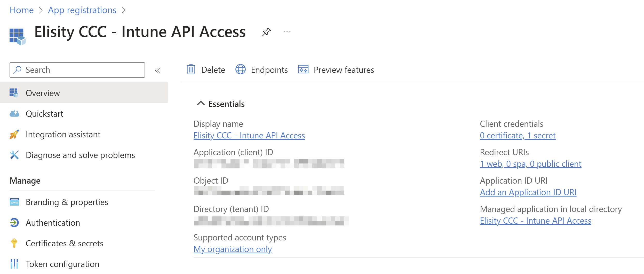Image resolution: width=644 pixels, height=274 pixels.
Task: Collapse the Essentials section
Action: (201, 104)
